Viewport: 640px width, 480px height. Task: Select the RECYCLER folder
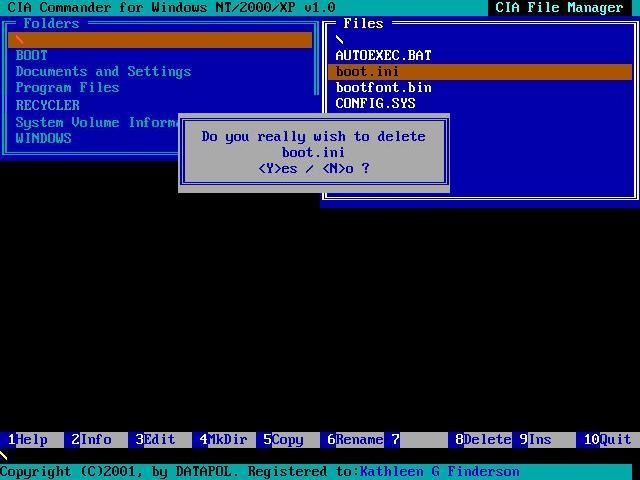tap(47, 105)
